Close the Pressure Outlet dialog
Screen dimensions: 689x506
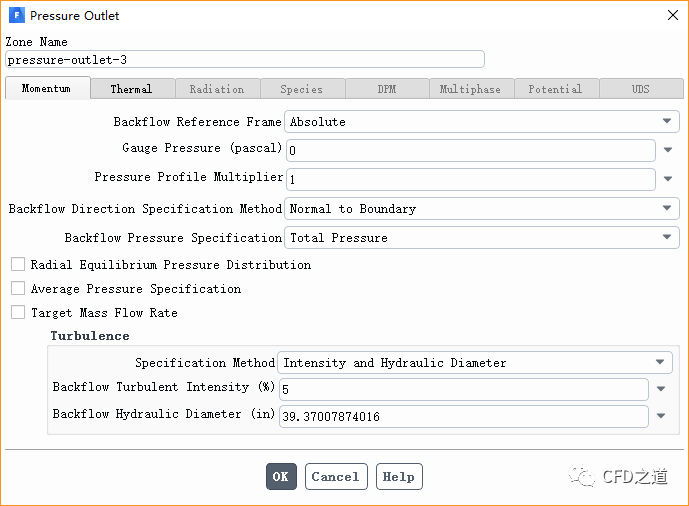coord(670,16)
